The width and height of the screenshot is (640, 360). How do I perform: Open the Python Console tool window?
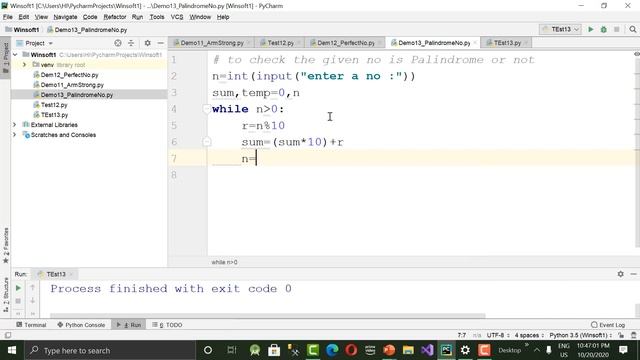click(81, 325)
